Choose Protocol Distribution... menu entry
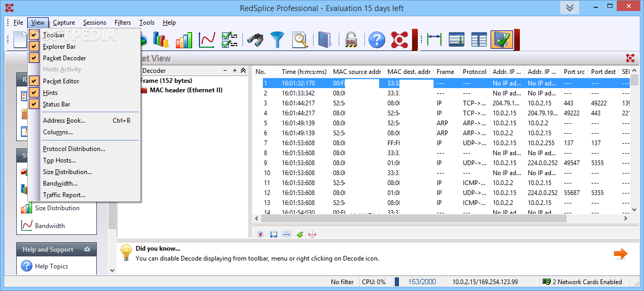 point(84,149)
